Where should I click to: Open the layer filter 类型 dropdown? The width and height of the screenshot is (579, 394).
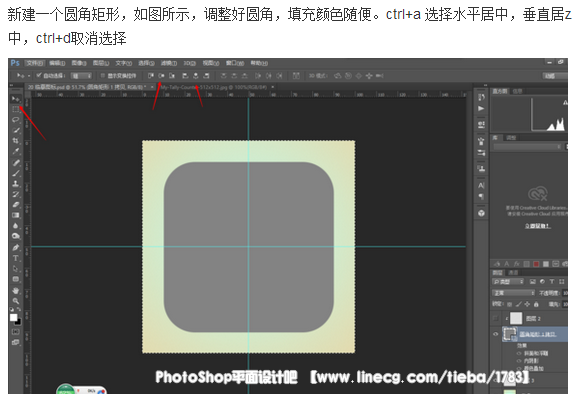508,282
